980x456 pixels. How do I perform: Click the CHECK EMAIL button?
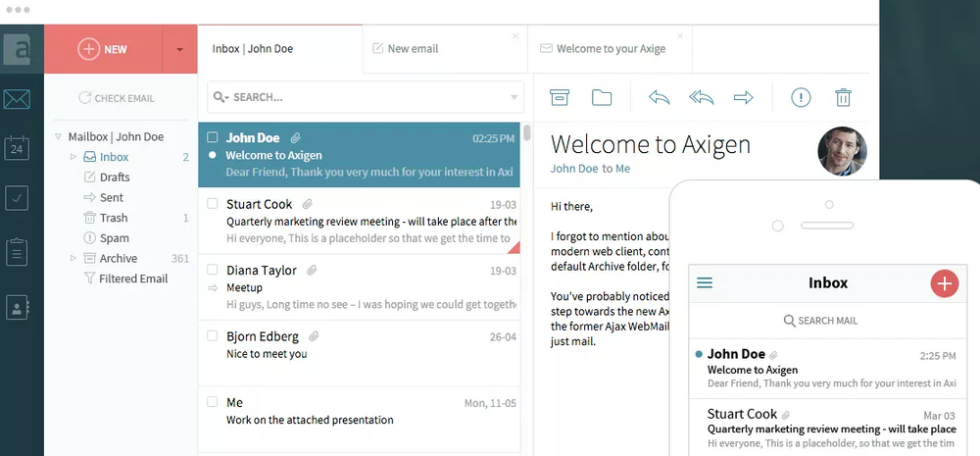coord(116,98)
